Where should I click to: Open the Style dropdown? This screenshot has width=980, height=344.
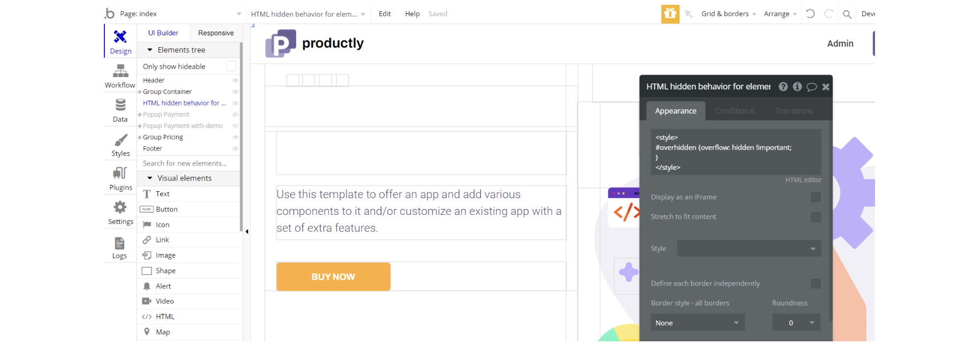tap(749, 249)
